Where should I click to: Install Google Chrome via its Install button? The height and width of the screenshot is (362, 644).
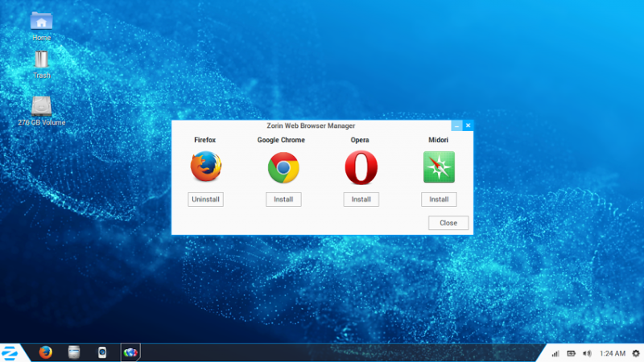pyautogui.click(x=283, y=200)
